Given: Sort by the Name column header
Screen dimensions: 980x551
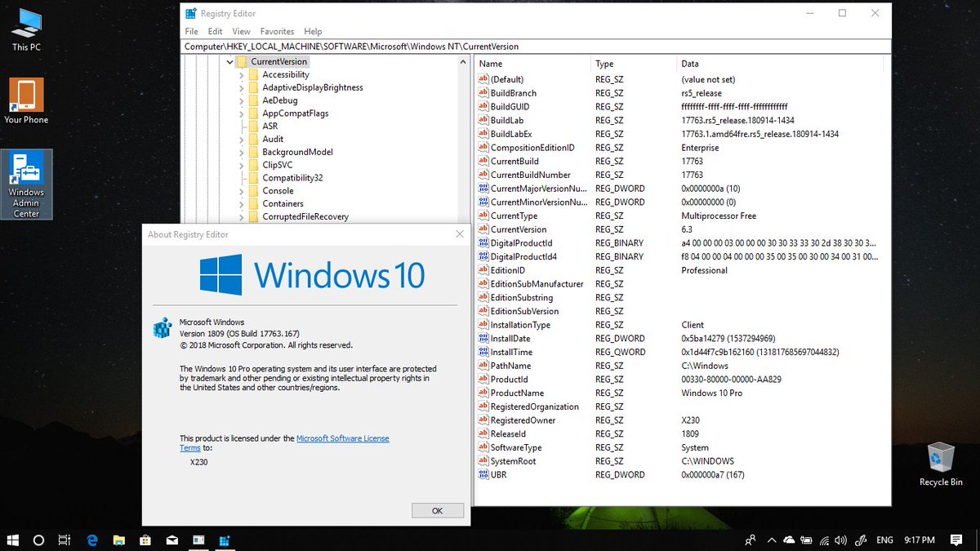Looking at the screenshot, I should tap(532, 64).
